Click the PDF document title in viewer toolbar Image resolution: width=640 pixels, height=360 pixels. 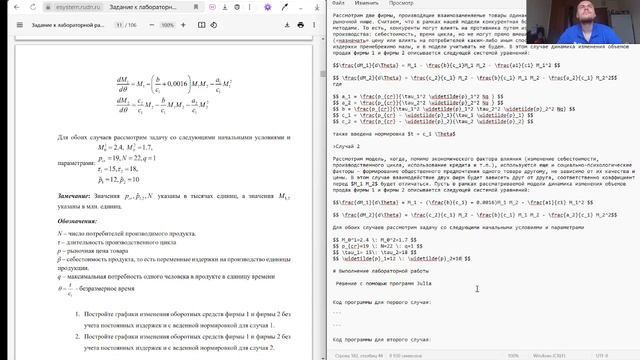(68, 25)
